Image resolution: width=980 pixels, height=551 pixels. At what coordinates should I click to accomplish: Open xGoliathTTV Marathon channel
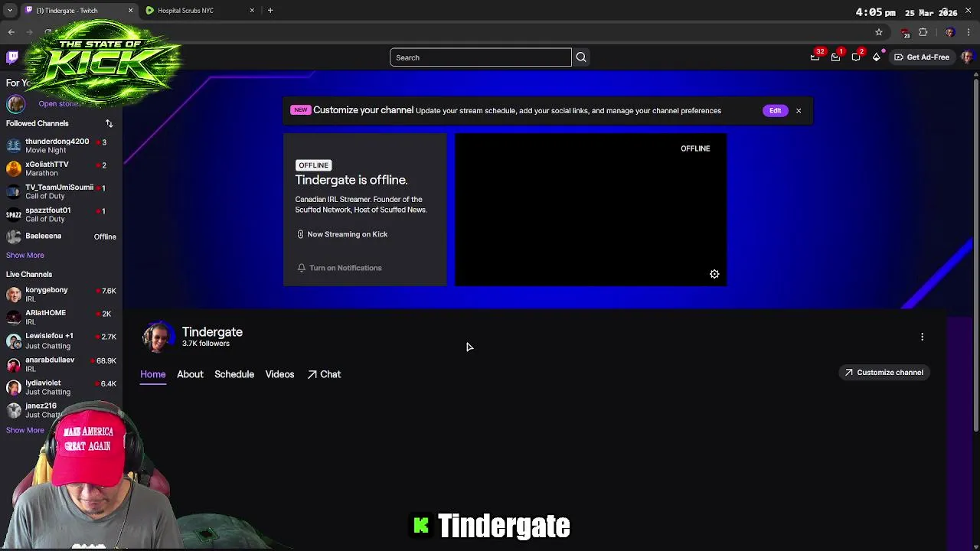61,168
